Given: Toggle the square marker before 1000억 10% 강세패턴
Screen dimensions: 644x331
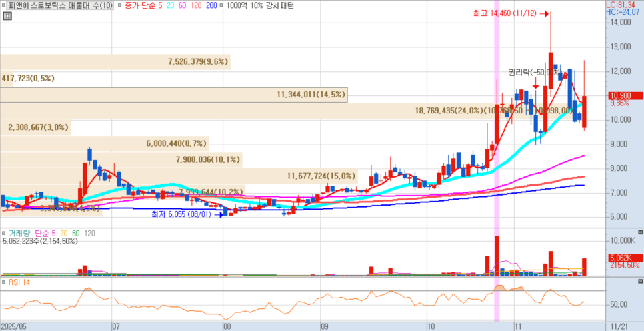Looking at the screenshot, I should pyautogui.click(x=221, y=6).
